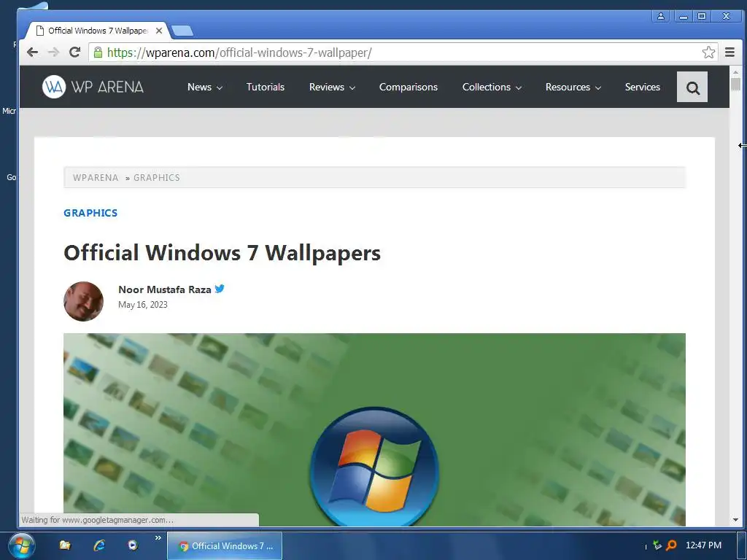Screen dimensions: 747x560
Task: Click the author name Noor Mustafa Raza
Action: tap(164, 289)
